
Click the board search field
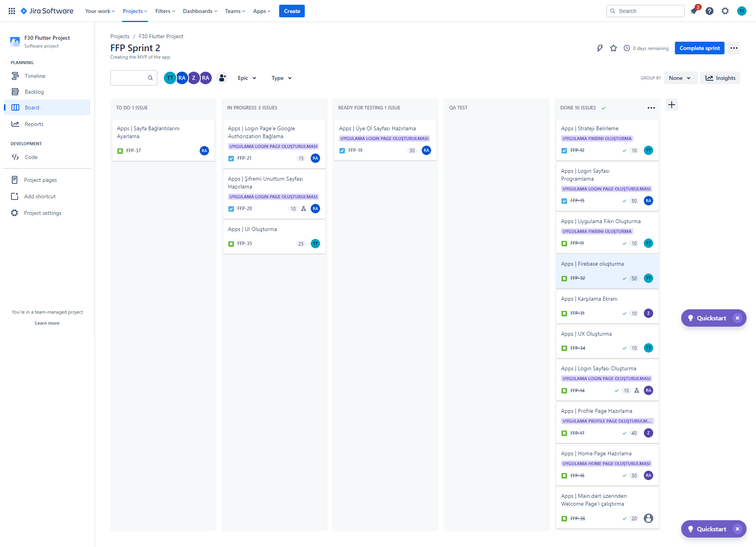click(132, 78)
